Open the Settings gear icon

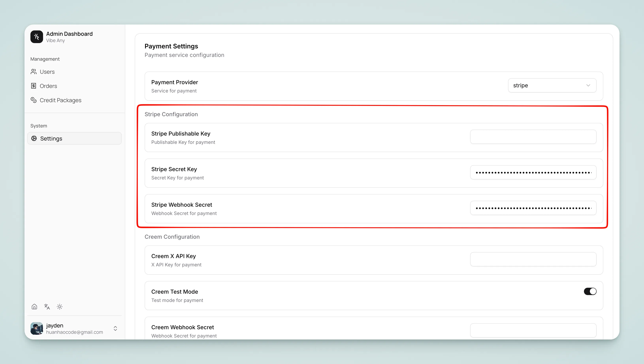[34, 139]
